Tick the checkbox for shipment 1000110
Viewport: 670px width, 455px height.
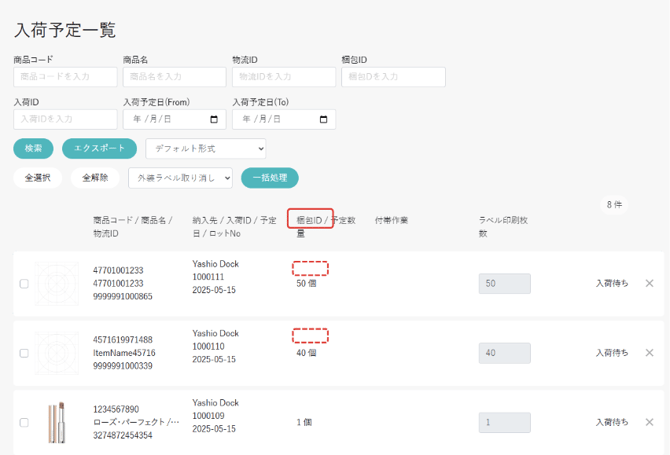(24, 353)
